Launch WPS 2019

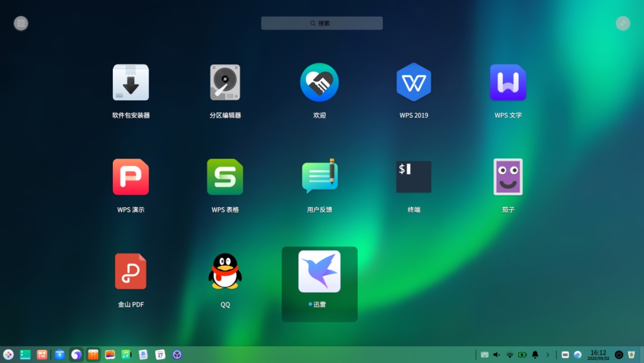[x=414, y=82]
